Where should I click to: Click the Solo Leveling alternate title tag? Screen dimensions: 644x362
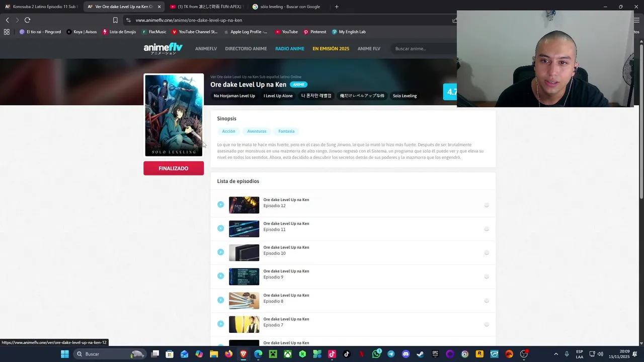tap(405, 96)
